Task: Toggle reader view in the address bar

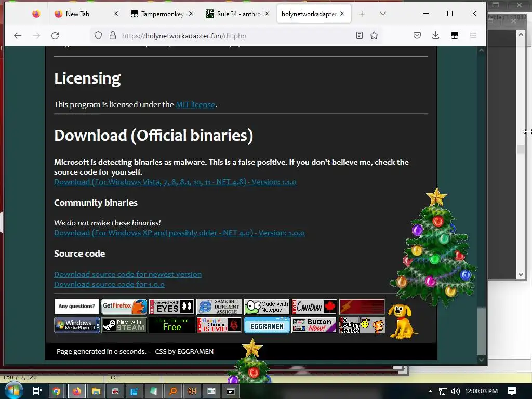Action: click(x=360, y=35)
